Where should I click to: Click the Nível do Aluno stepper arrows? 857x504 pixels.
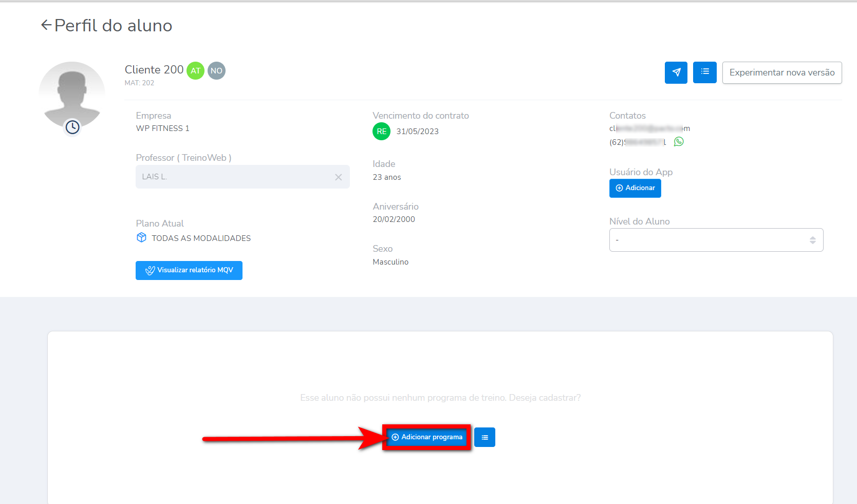point(812,240)
